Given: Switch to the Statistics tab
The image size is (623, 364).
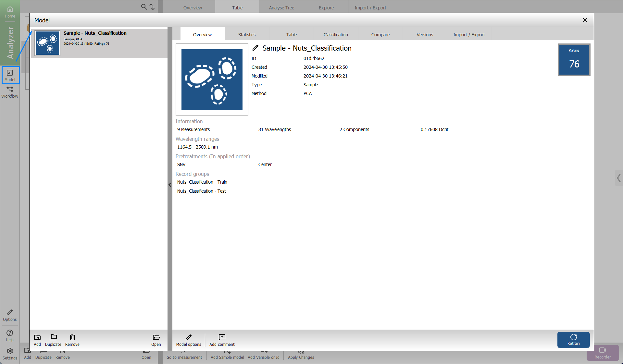Looking at the screenshot, I should (x=247, y=35).
